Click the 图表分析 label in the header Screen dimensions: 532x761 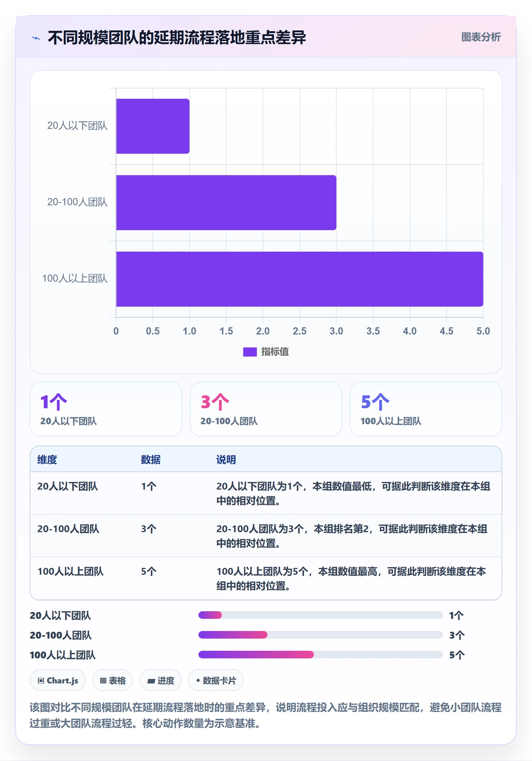[x=481, y=37]
